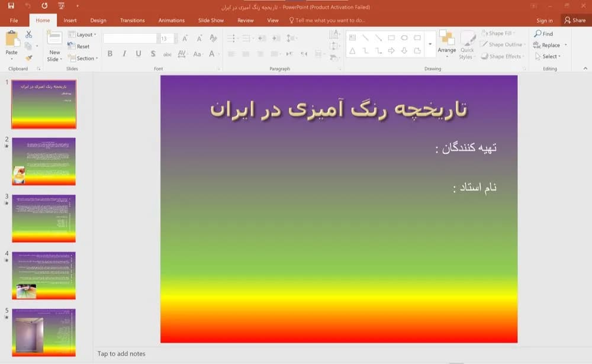This screenshot has height=364, width=592.
Task: Open character spacing options
Action: [182, 54]
